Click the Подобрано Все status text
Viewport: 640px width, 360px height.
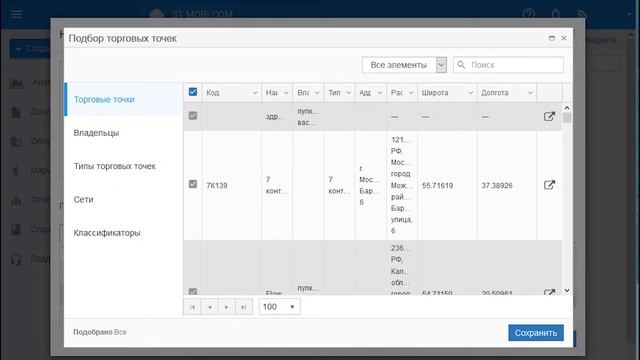[100, 332]
